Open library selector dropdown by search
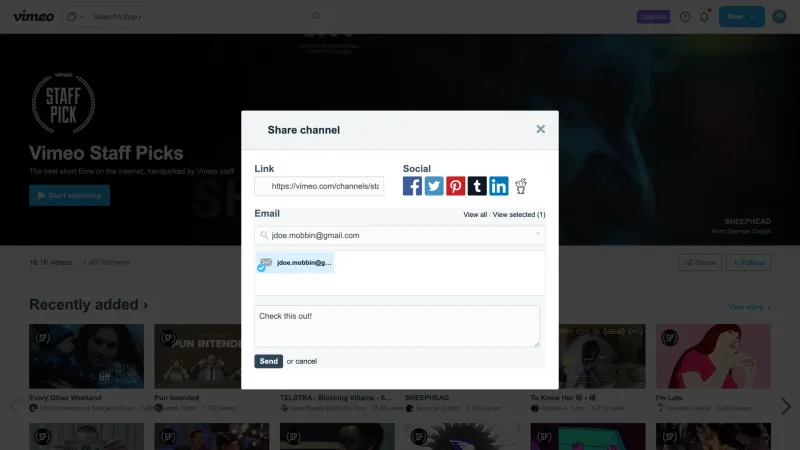 click(x=76, y=17)
